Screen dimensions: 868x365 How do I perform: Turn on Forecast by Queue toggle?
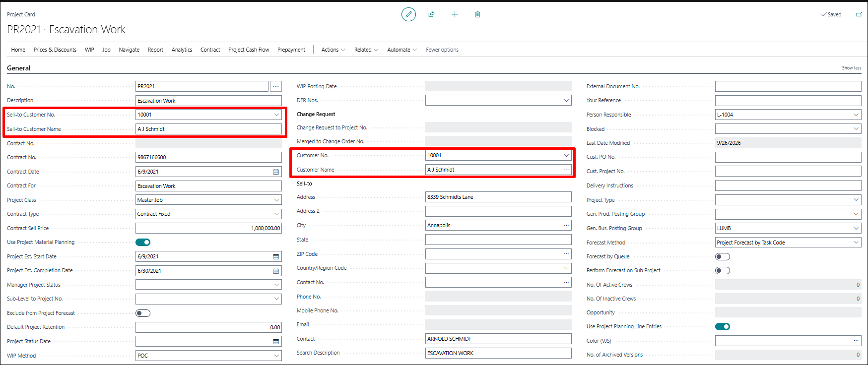click(723, 256)
